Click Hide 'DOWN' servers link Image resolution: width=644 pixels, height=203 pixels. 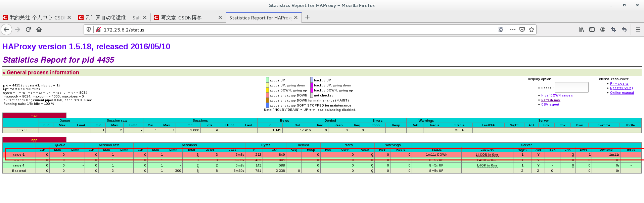point(557,95)
